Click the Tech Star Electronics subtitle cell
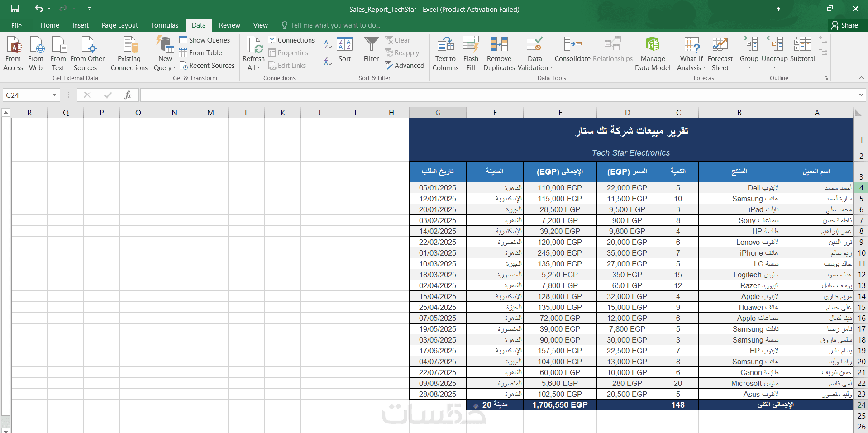 (631, 153)
